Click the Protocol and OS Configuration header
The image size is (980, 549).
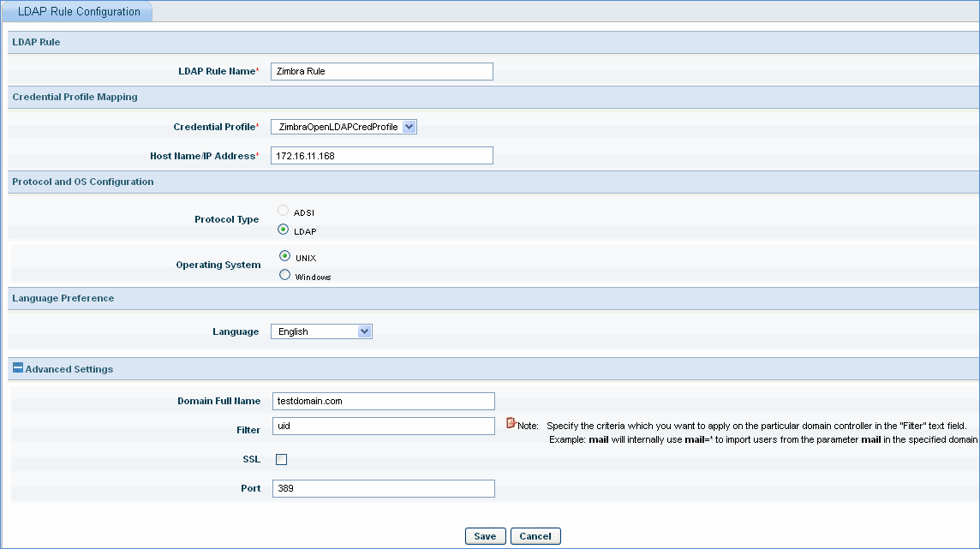click(x=83, y=182)
